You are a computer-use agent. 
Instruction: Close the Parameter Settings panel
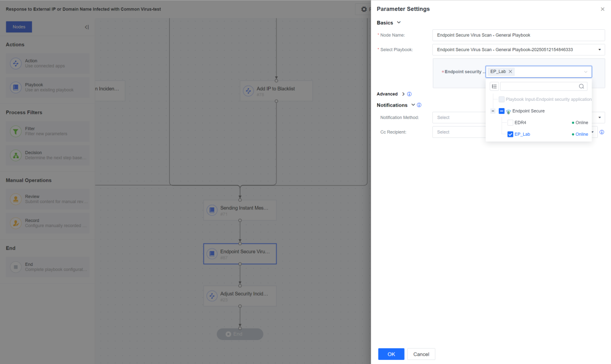(603, 9)
